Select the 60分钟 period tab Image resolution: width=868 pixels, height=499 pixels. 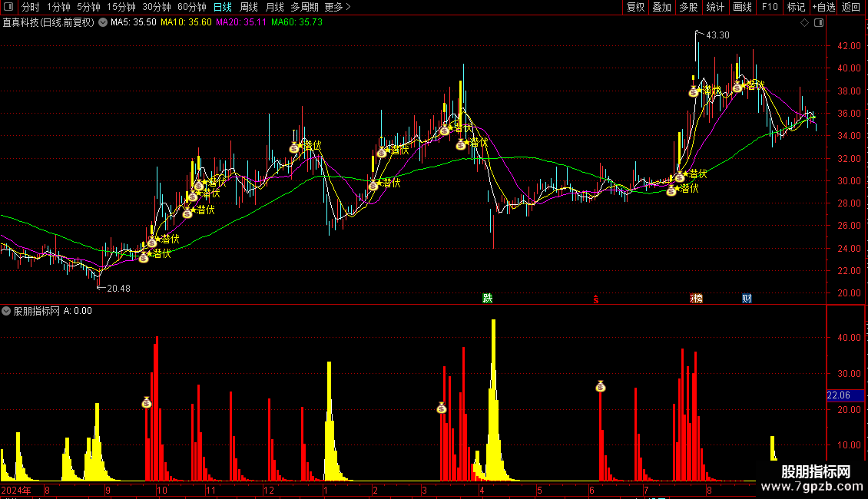191,7
